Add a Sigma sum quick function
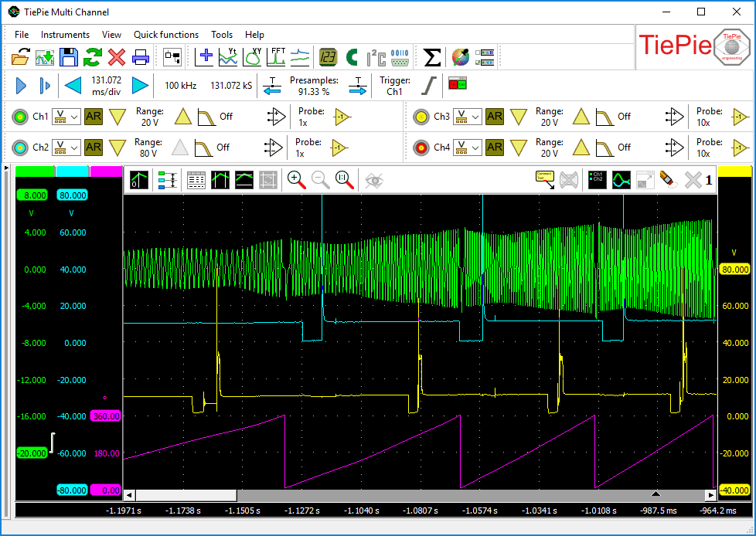This screenshot has height=536, width=756. tap(432, 56)
